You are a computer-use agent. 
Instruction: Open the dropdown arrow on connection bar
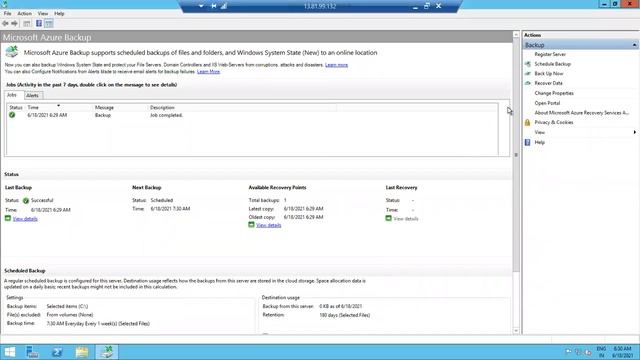click(201, 6)
